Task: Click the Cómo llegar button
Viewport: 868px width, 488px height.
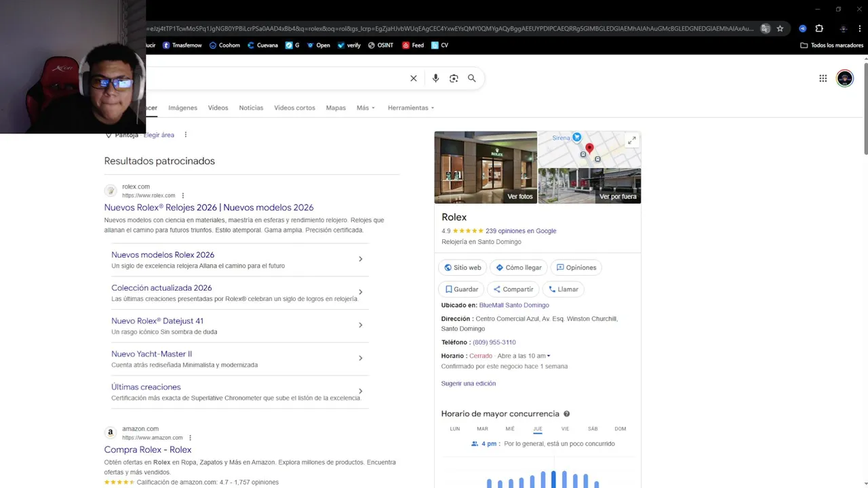Action: pos(518,268)
